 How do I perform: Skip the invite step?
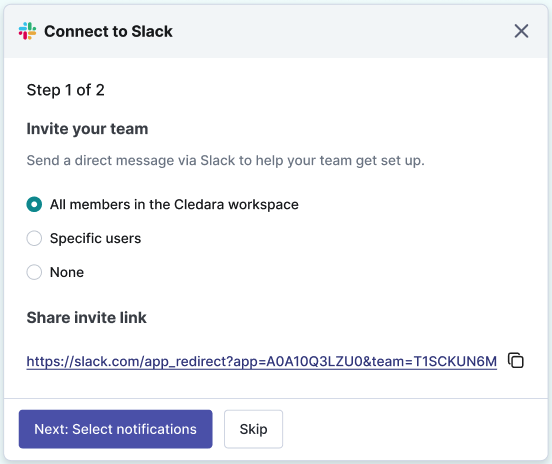253,429
